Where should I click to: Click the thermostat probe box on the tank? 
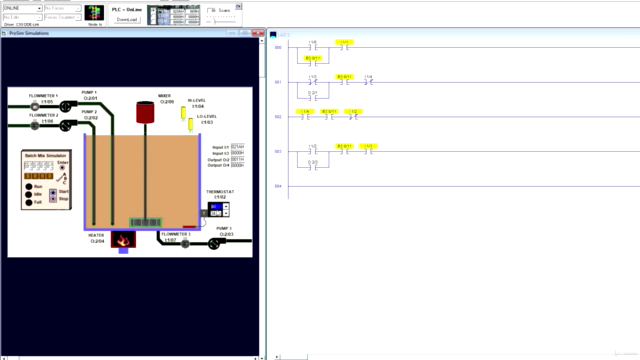coord(204,213)
